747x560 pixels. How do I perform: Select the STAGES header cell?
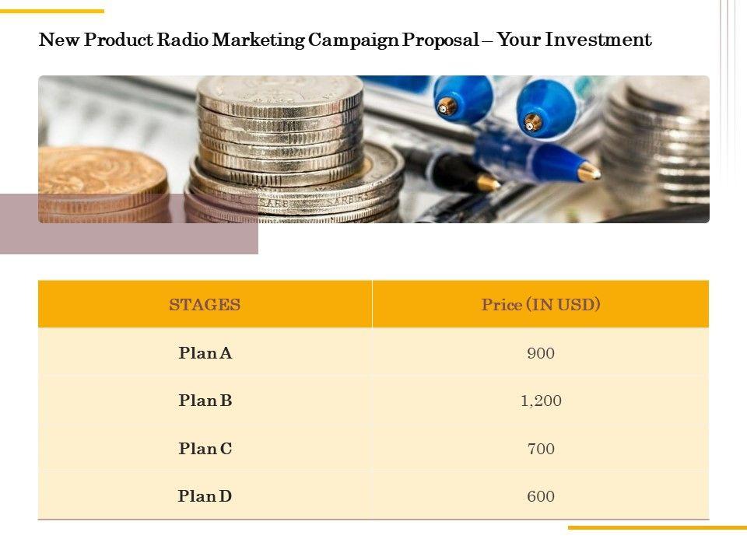(205, 305)
